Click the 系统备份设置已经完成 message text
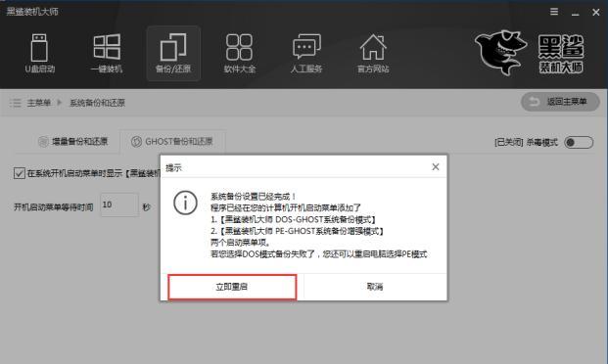The height and width of the screenshot is (364, 608). 254,197
